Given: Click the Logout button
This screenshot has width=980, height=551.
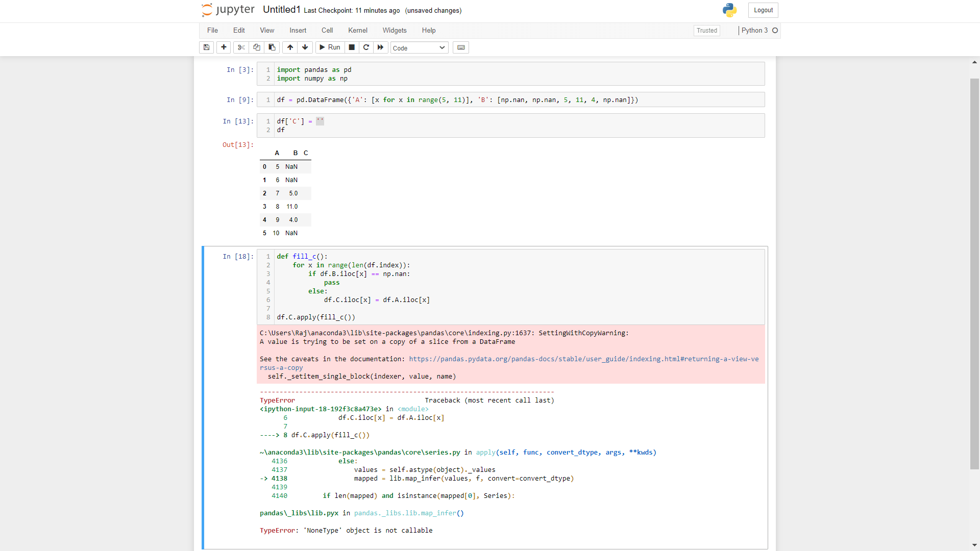Looking at the screenshot, I should pos(763,10).
